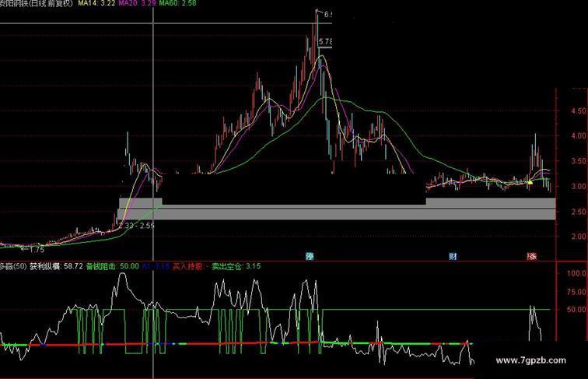Image resolution: width=588 pixels, height=379 pixels.
Task: Click the 75.00 indicator axis tick
Action: click(576, 292)
